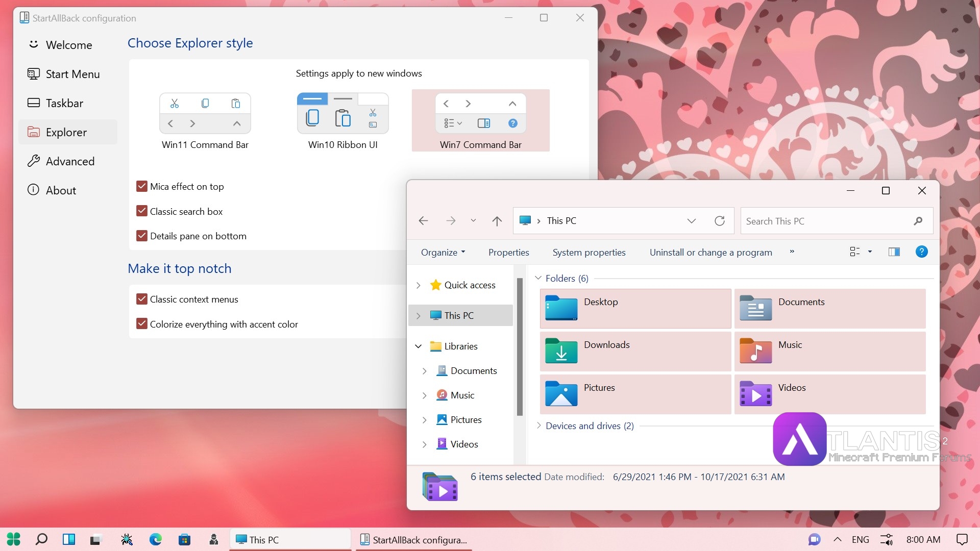Image resolution: width=980 pixels, height=551 pixels.
Task: Select the Desktop folder icon
Action: [561, 308]
